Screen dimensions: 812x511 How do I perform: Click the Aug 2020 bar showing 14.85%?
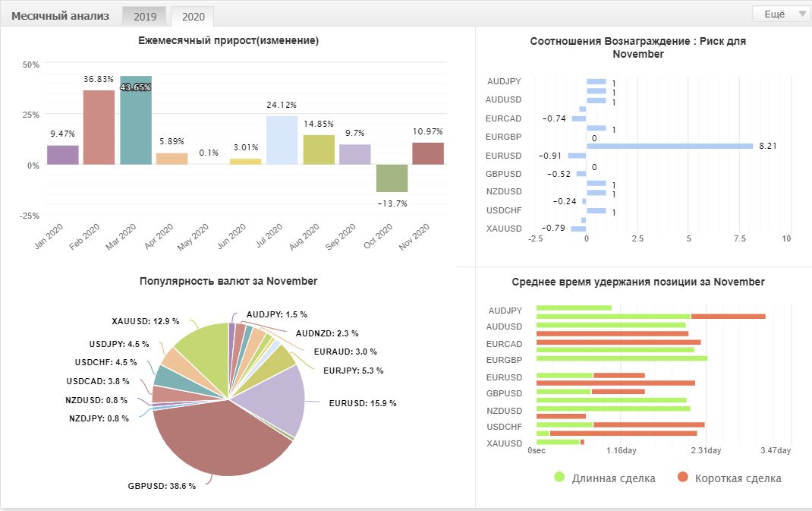(x=319, y=150)
